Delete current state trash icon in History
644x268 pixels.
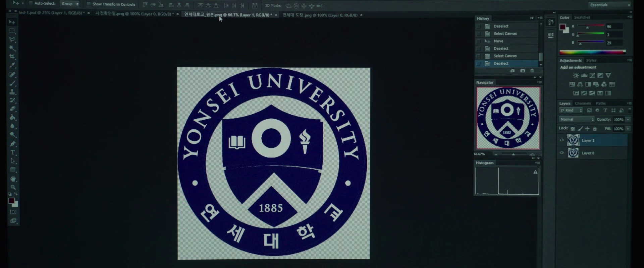tap(532, 71)
